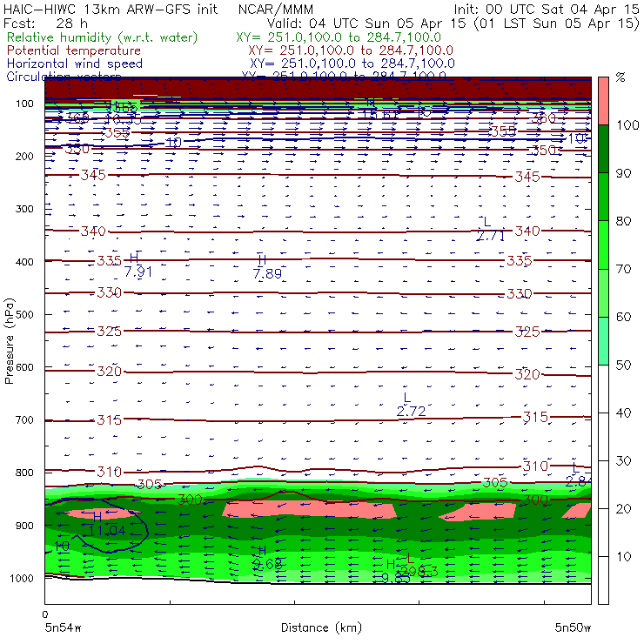644x644 pixels.
Task: Click the colorbar tick label '10'
Action: pos(623,556)
